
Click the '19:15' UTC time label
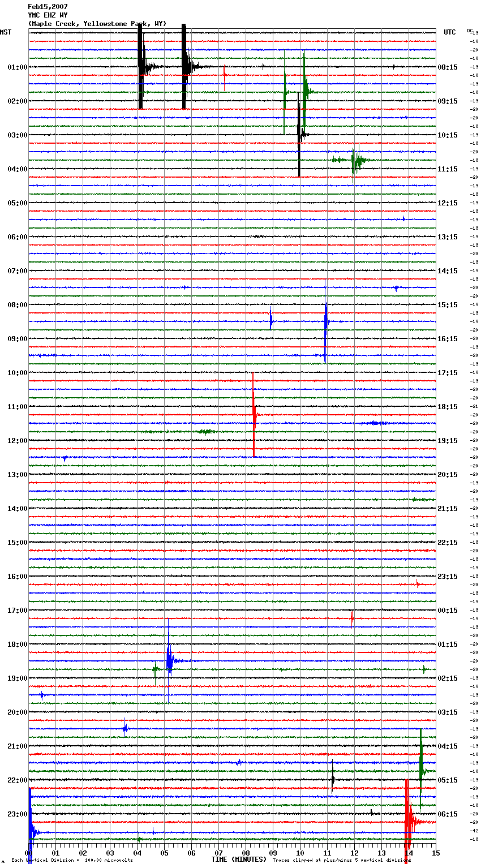pos(448,441)
